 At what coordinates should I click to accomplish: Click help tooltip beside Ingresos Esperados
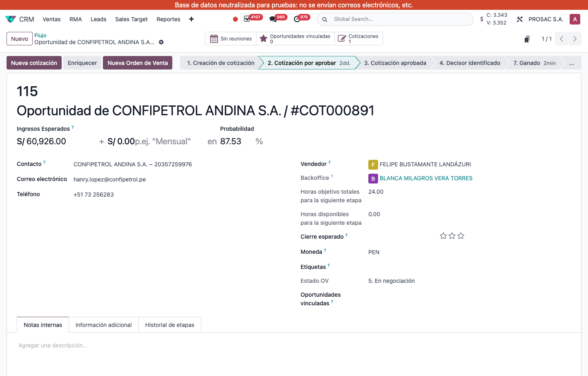(73, 127)
